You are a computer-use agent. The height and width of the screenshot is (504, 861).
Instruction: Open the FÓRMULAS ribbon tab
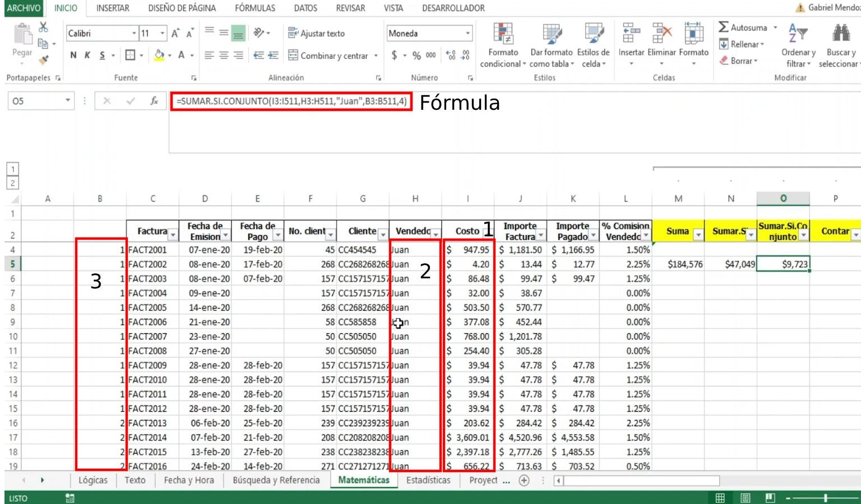[x=254, y=8]
